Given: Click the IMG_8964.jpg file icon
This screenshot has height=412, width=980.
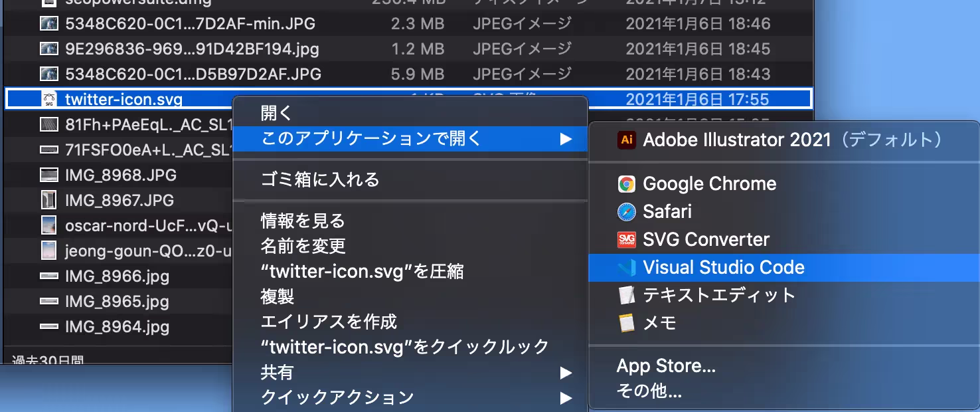Looking at the screenshot, I should coord(48,326).
